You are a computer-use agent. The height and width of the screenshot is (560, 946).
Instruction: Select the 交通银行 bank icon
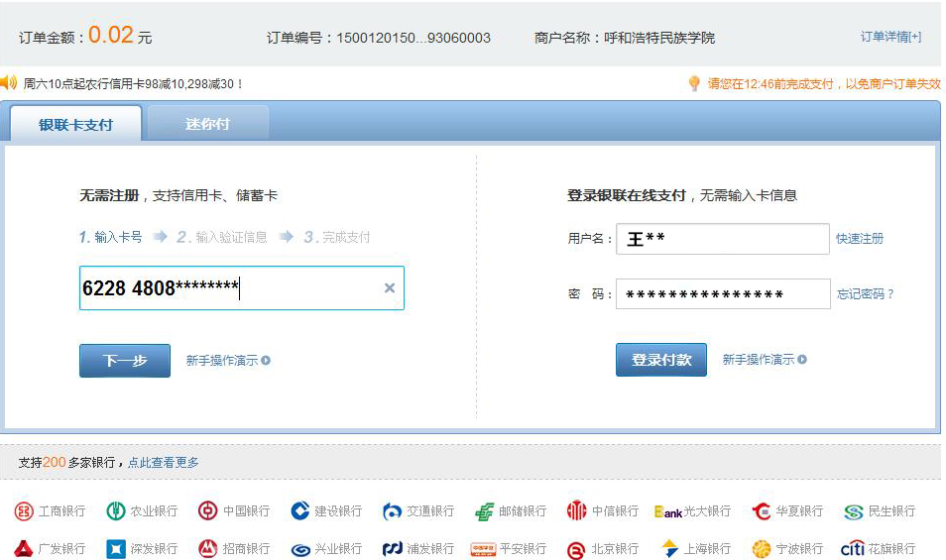coord(393,511)
